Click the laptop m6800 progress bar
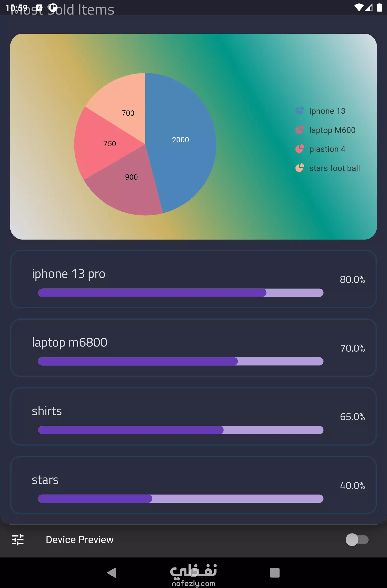 (x=181, y=362)
